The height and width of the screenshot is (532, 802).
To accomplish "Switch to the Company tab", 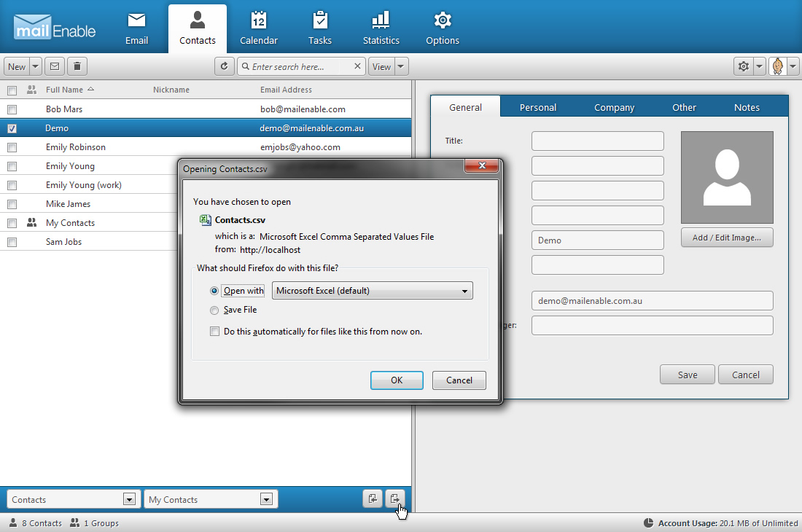I will (614, 107).
